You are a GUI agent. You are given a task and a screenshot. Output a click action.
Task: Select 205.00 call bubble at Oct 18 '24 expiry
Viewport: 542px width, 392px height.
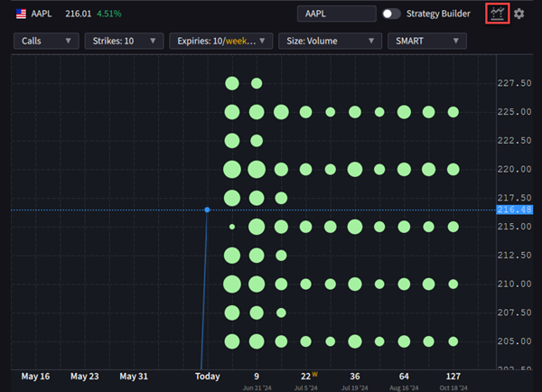pos(453,341)
